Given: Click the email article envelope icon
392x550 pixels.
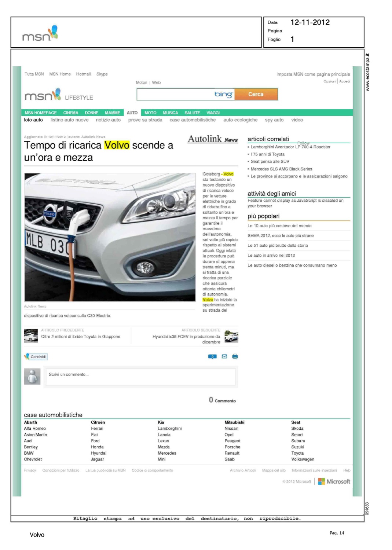Looking at the screenshot, I should coord(224,356).
